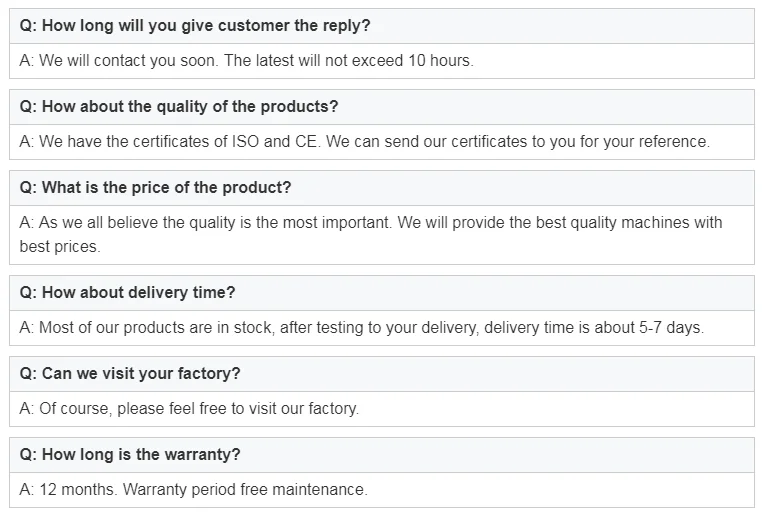The height and width of the screenshot is (517, 762).
Task: Click the 'Of course, please feel free' answer
Action: [189, 409]
